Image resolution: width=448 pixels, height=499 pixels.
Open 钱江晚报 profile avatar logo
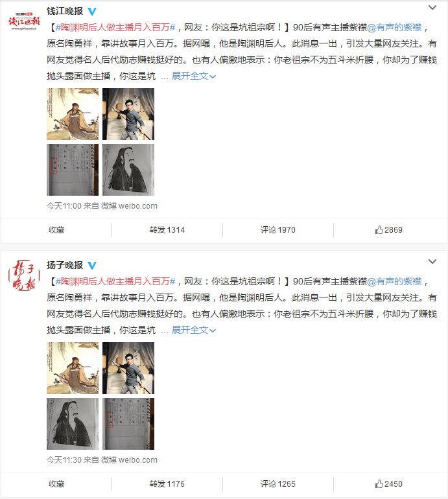[24, 21]
